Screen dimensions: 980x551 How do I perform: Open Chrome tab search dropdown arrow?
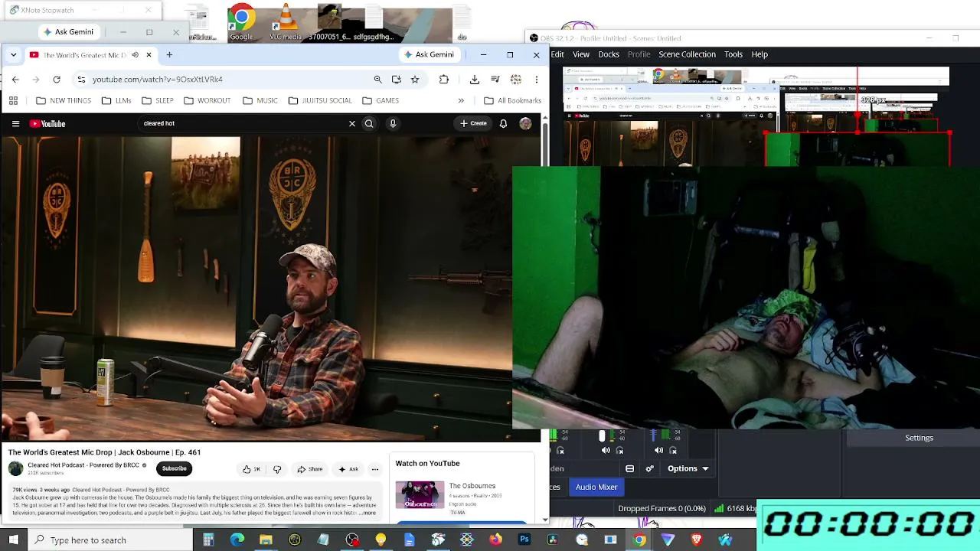[x=13, y=55]
